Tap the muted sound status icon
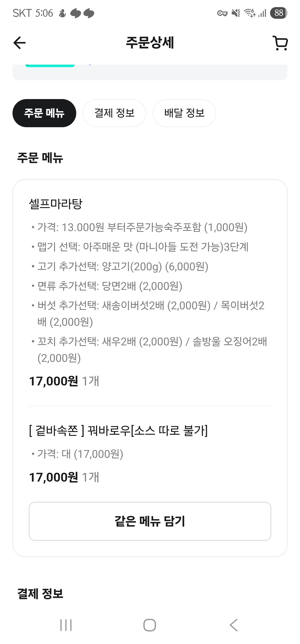 point(236,13)
